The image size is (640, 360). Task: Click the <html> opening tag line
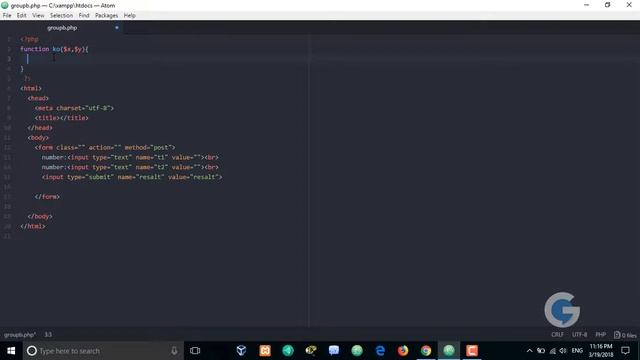tap(31, 88)
